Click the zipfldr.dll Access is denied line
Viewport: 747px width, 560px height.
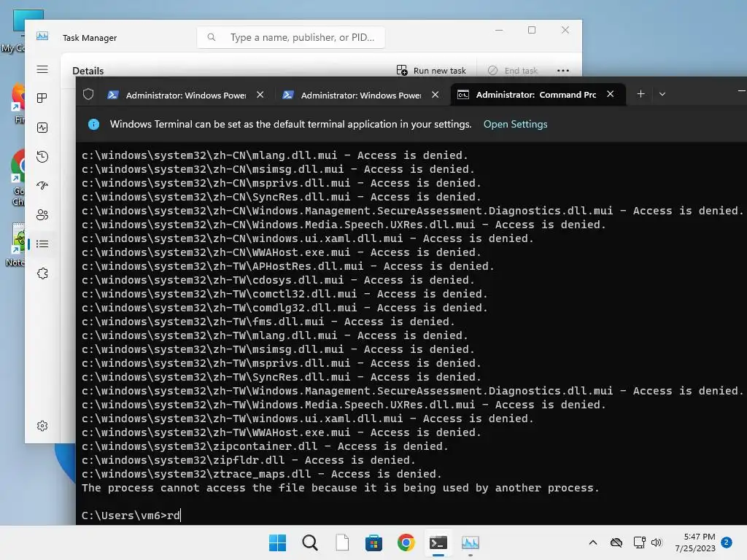(x=248, y=460)
